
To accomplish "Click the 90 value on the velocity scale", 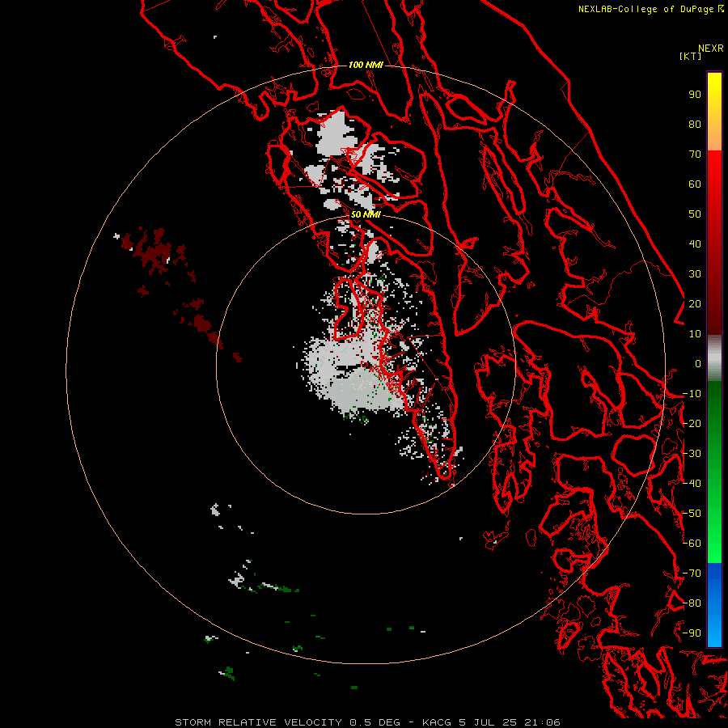I will pos(695,95).
